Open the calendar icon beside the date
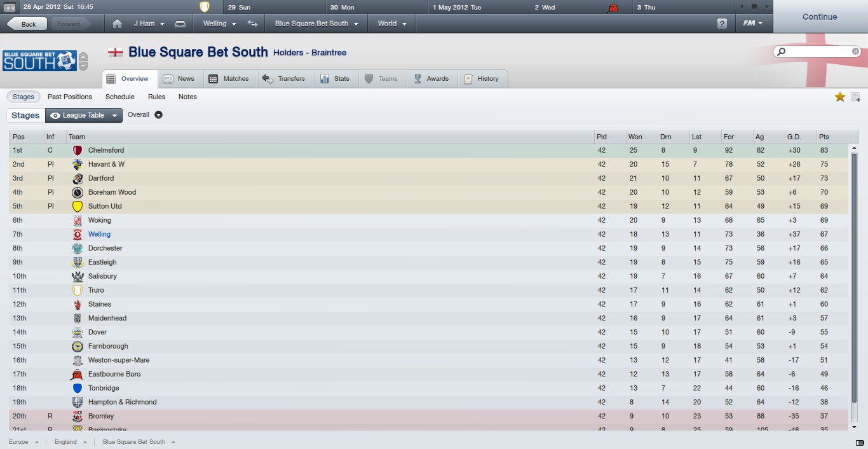 click(10, 7)
